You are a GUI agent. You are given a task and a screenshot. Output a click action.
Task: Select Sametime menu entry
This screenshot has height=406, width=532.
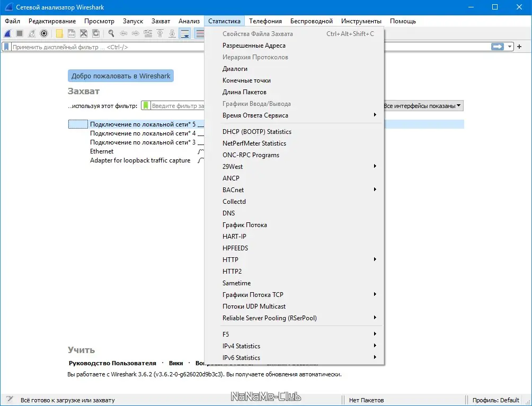[x=294, y=283]
